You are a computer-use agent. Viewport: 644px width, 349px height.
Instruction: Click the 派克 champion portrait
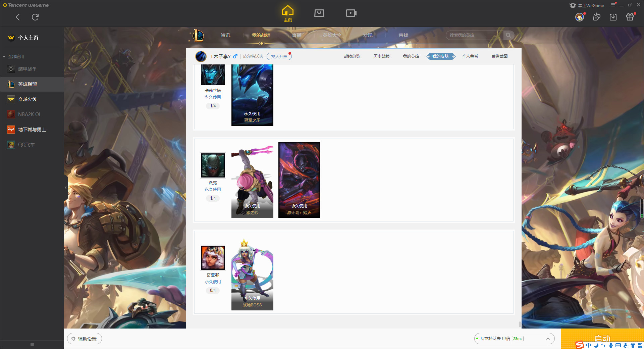click(x=213, y=165)
